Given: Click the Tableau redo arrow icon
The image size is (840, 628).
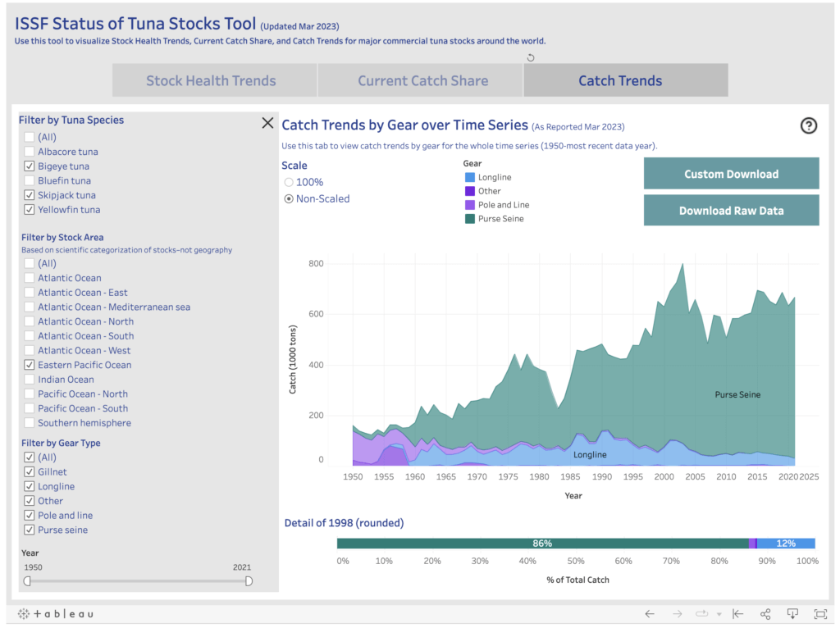Looking at the screenshot, I should pyautogui.click(x=677, y=613).
